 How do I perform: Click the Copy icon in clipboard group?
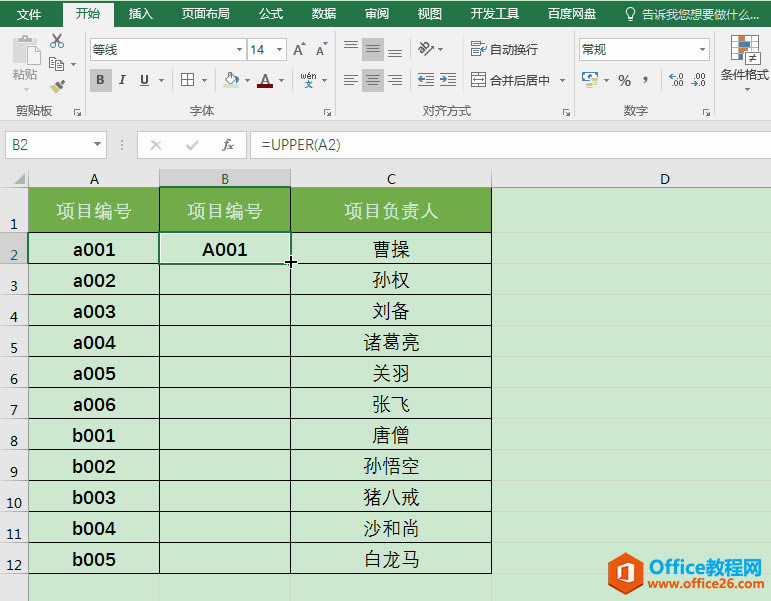click(56, 64)
